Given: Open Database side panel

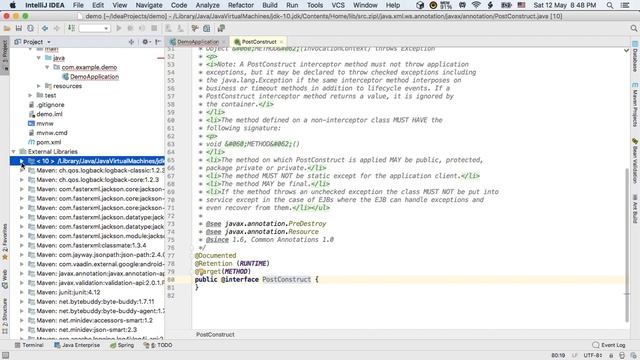Looking at the screenshot, I should [635, 57].
